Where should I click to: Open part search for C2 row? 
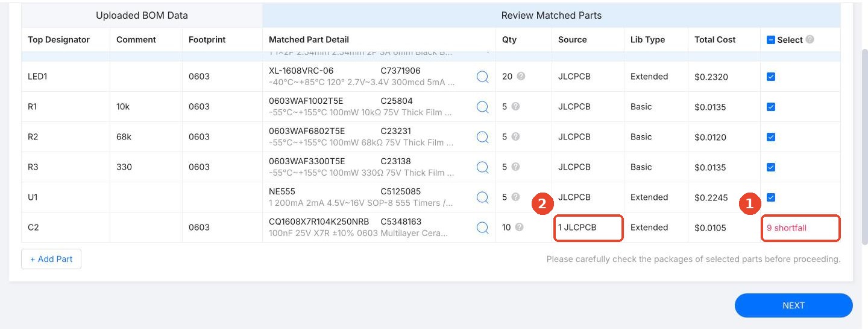(x=482, y=228)
